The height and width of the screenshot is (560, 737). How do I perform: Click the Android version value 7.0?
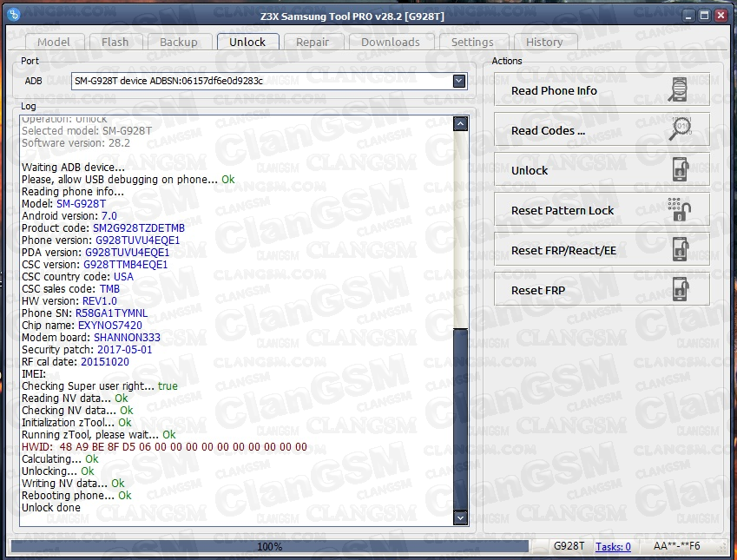(x=109, y=216)
